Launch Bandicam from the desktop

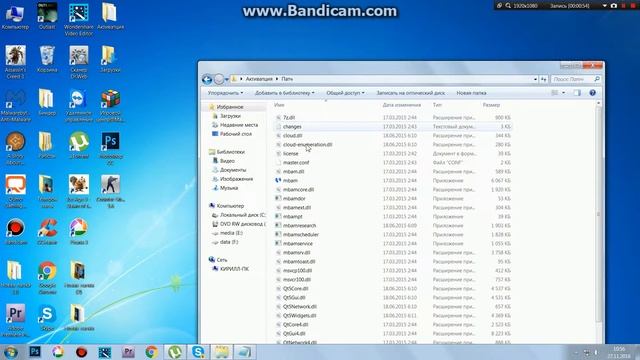pyautogui.click(x=16, y=232)
